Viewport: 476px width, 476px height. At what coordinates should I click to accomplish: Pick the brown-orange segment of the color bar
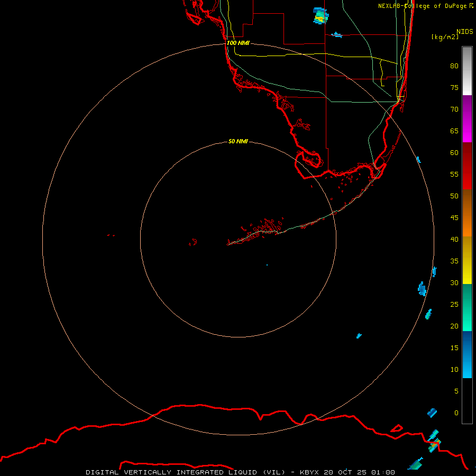pyautogui.click(x=467, y=213)
